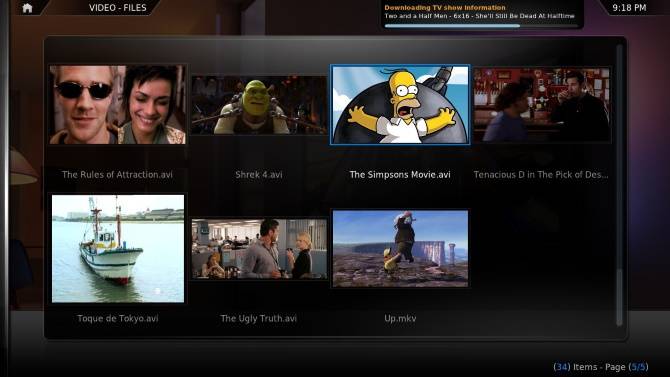Play The Simpsons Movie thumbnail

(400, 105)
